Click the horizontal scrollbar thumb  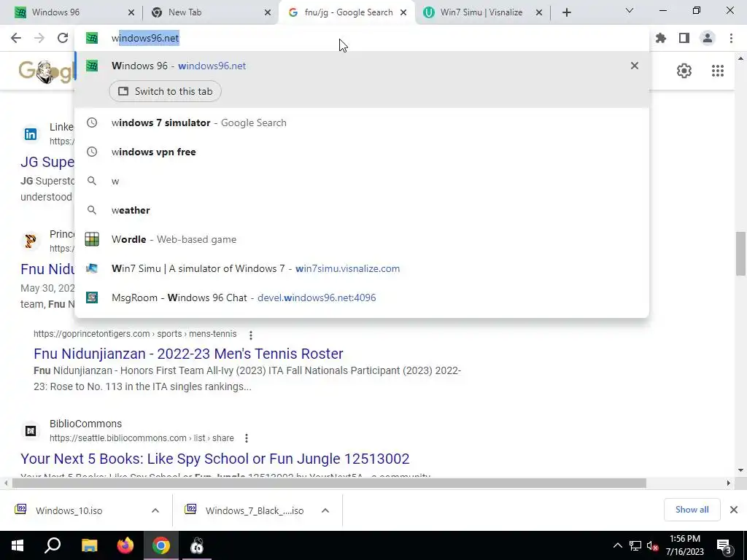click(x=329, y=483)
